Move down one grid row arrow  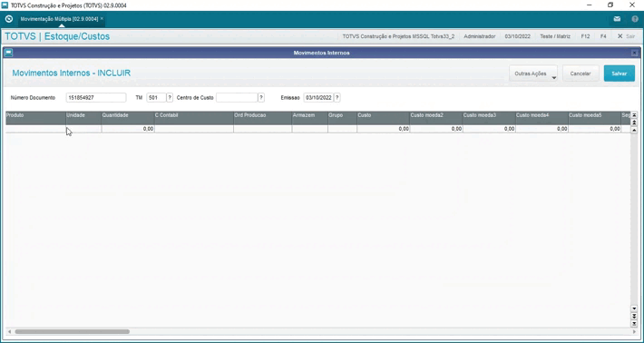634,309
